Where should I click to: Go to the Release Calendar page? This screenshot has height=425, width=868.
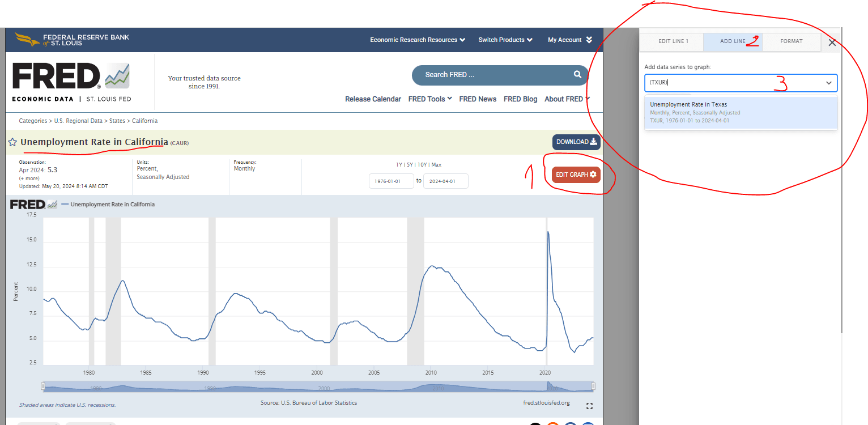tap(373, 99)
